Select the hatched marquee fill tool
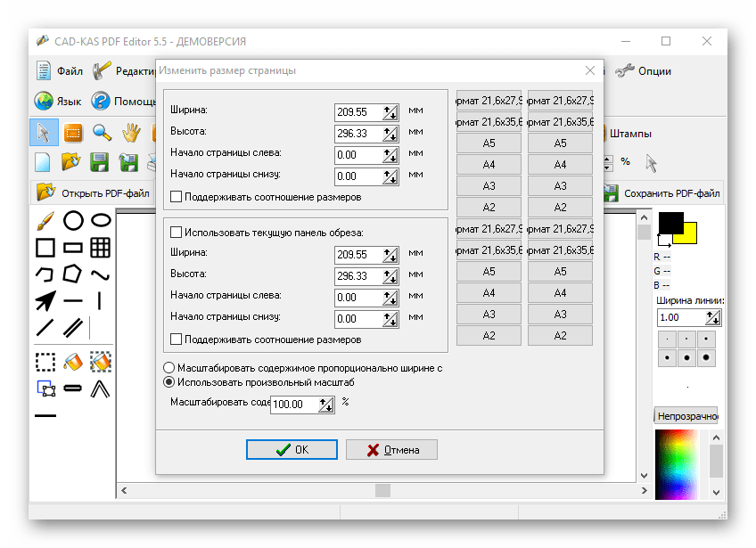756x548 pixels. click(x=100, y=362)
